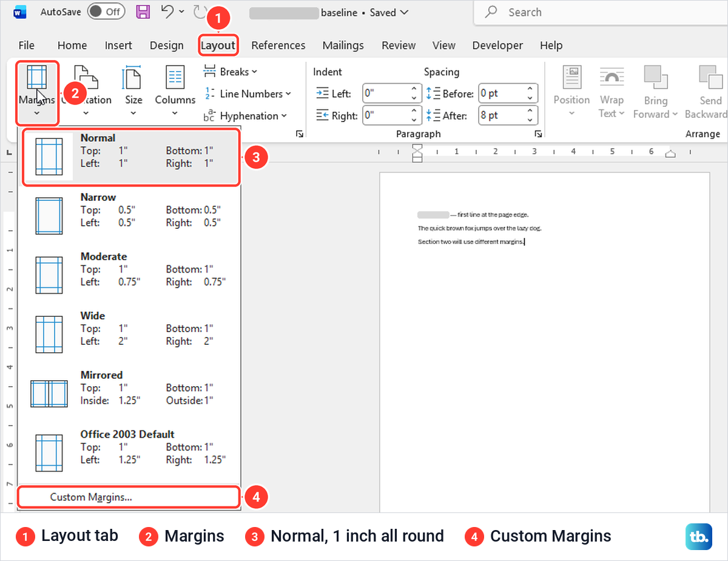
Task: Choose the Narrow margins preset
Action: point(130,216)
